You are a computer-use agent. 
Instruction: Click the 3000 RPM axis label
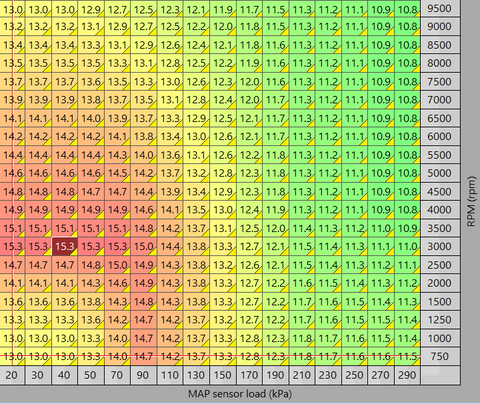440,246
